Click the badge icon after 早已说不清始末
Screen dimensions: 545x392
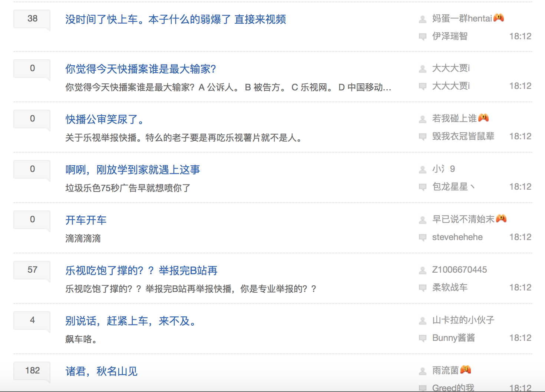pyautogui.click(x=501, y=219)
